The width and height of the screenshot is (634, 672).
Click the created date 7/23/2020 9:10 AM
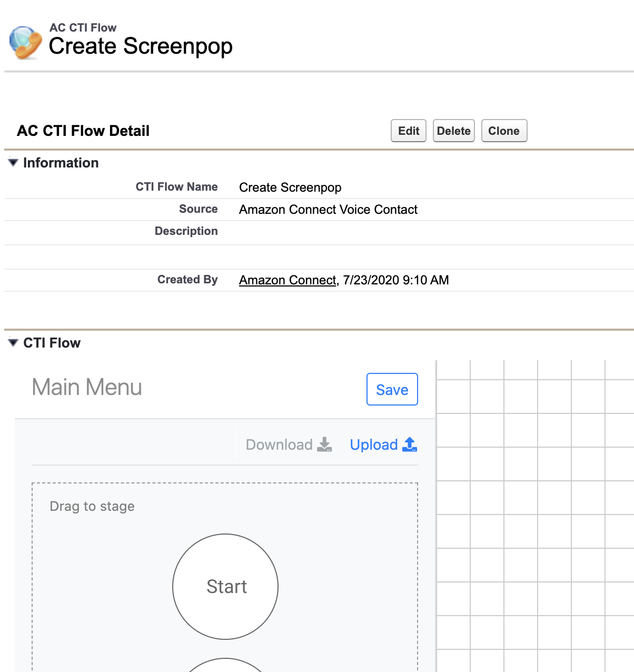point(396,280)
